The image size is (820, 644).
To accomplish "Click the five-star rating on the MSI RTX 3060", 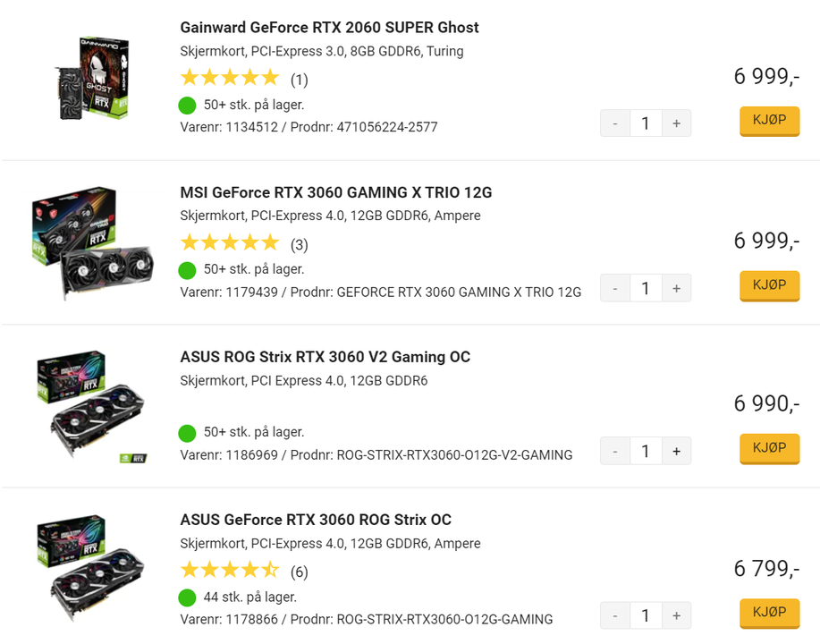I will coord(230,241).
